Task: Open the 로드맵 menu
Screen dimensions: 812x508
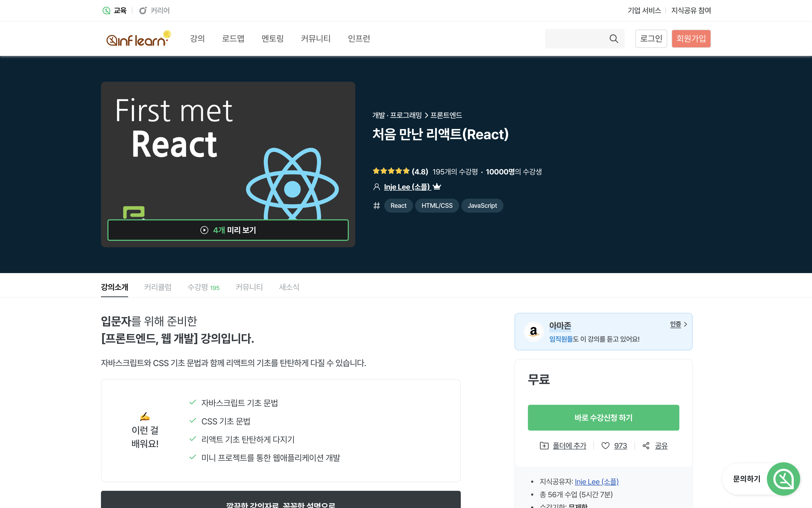Action: click(233, 39)
